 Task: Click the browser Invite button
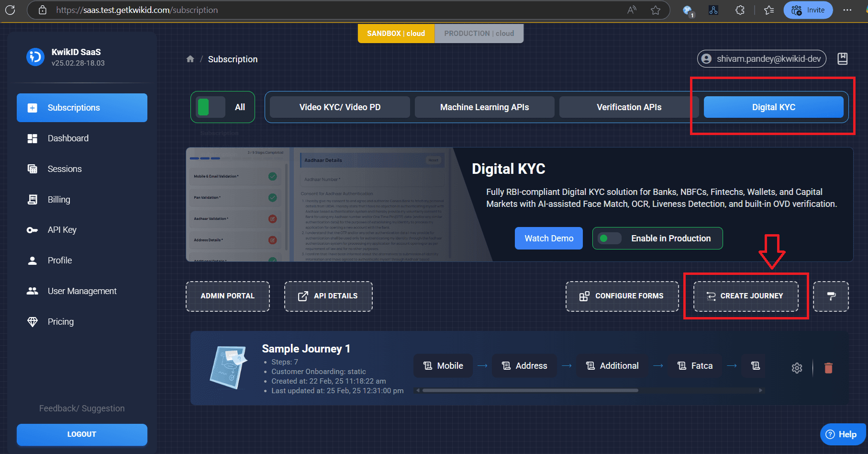pyautogui.click(x=808, y=10)
